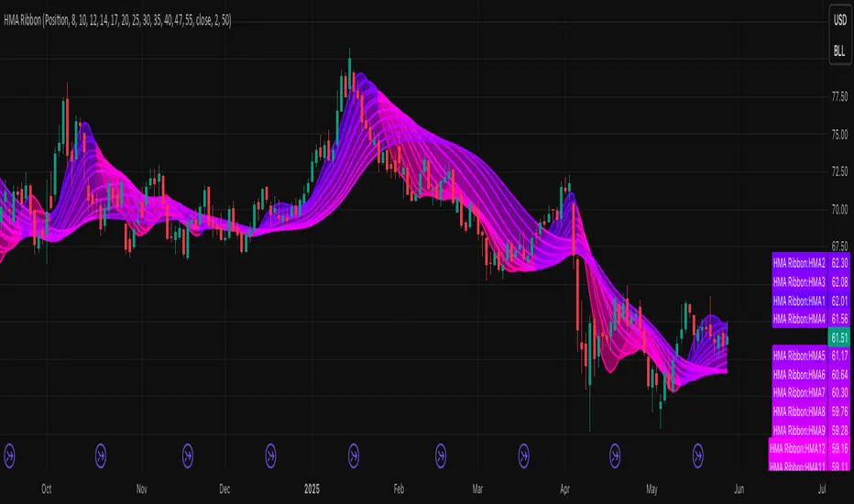854x504 pixels.
Task: Open the USD currency selector
Action: tap(840, 21)
